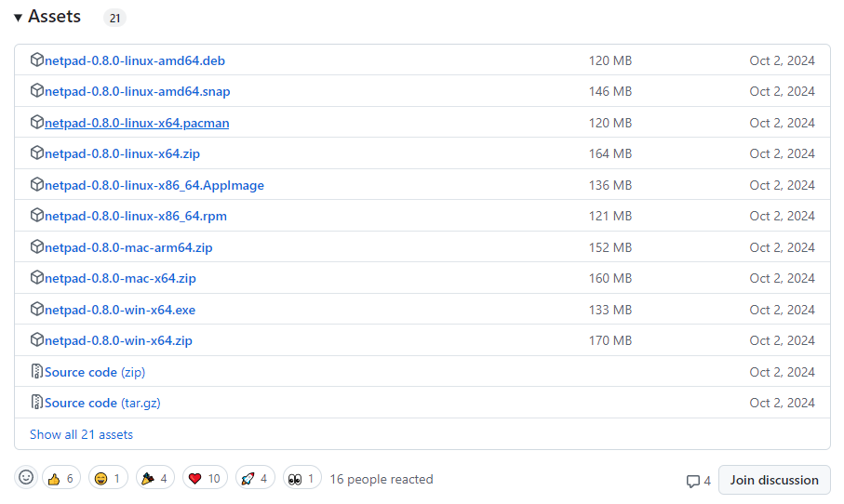Click the 120 MB size of amd64.deb
Viewport: 844px width, 504px height.
[x=610, y=60]
